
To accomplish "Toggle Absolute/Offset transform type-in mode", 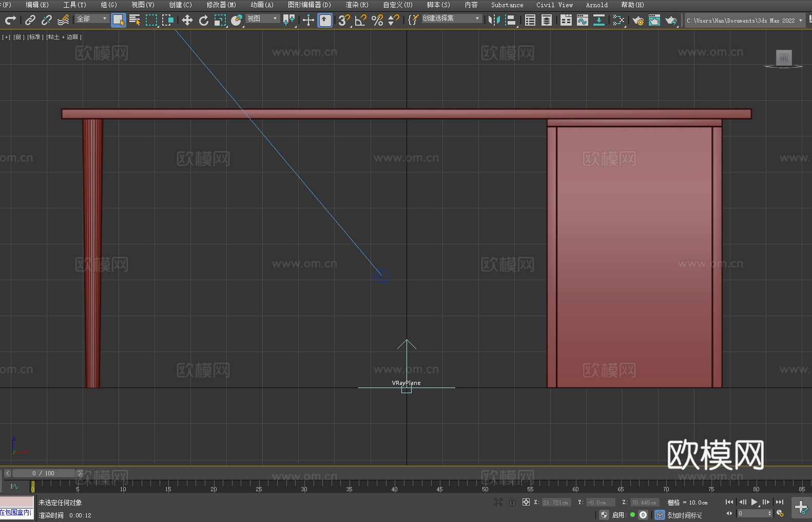I will pos(526,502).
